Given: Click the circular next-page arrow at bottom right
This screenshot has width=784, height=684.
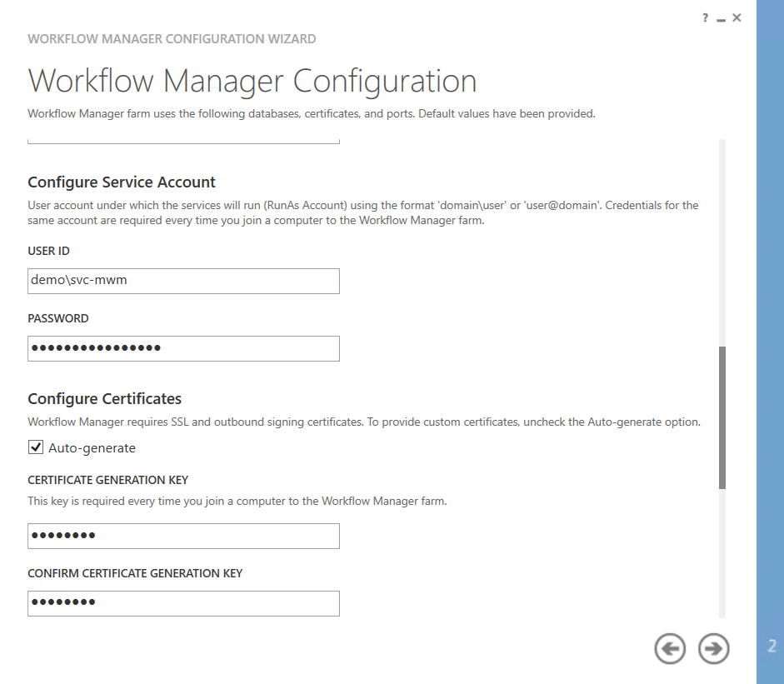Looking at the screenshot, I should point(713,648).
